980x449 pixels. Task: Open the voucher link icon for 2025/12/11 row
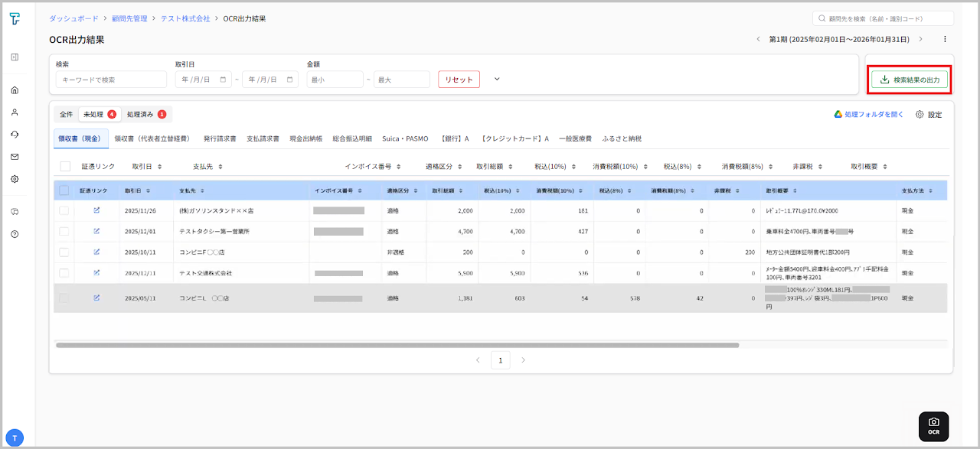click(x=96, y=272)
